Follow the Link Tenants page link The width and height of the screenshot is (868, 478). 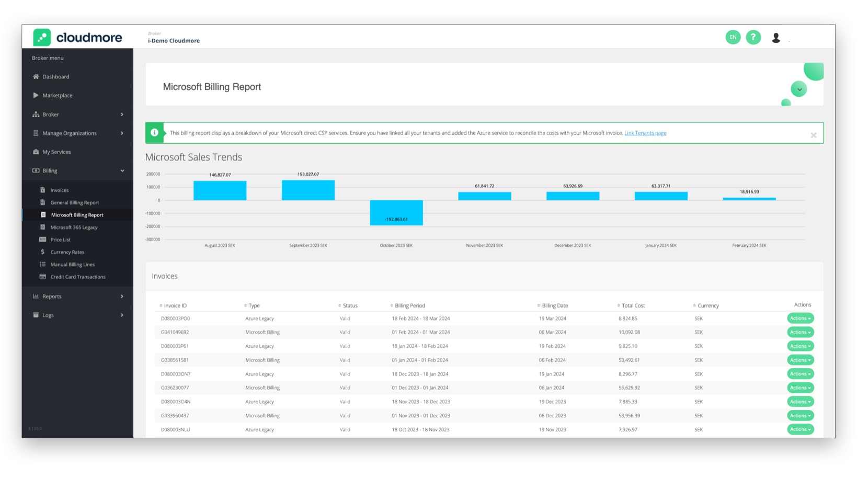[645, 133]
